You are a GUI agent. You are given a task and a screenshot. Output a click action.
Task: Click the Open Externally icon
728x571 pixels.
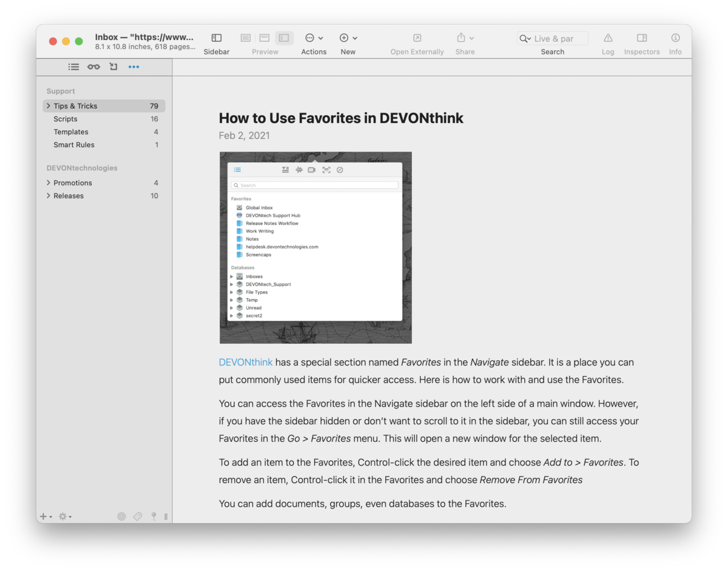click(417, 38)
